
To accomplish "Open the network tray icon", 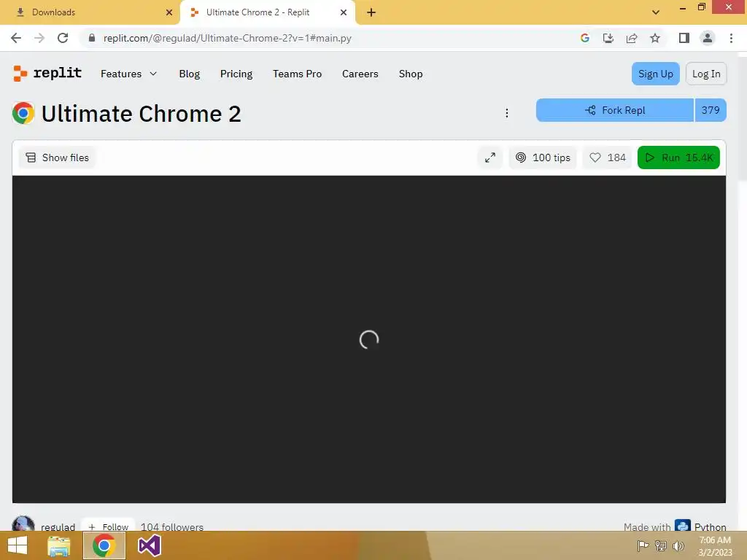I will click(661, 545).
